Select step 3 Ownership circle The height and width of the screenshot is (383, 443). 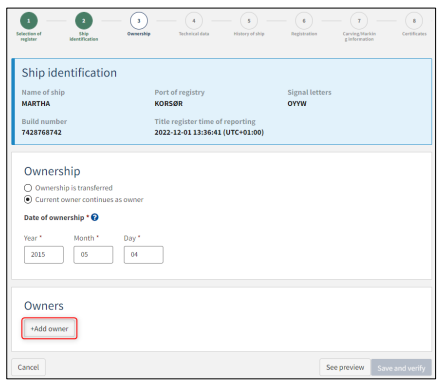(139, 21)
